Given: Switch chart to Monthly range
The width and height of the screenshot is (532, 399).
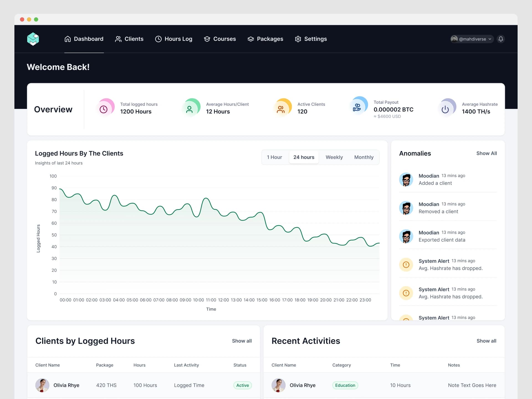Looking at the screenshot, I should [364, 157].
